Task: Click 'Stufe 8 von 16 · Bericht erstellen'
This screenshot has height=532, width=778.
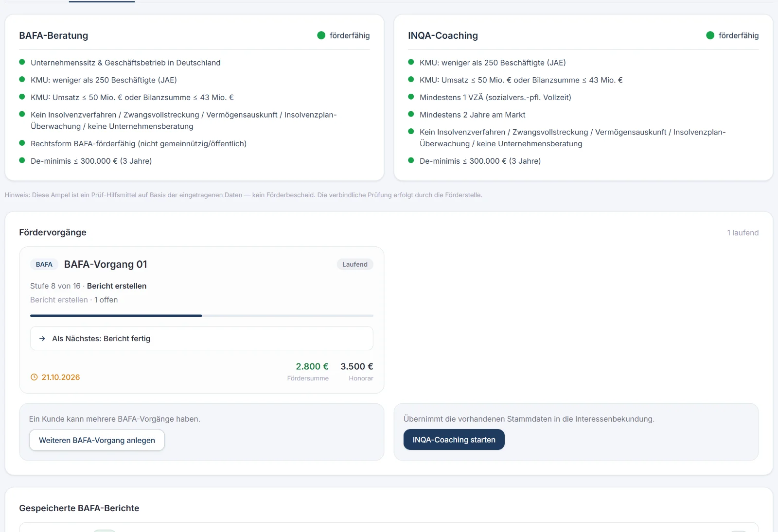Action: coord(88,286)
